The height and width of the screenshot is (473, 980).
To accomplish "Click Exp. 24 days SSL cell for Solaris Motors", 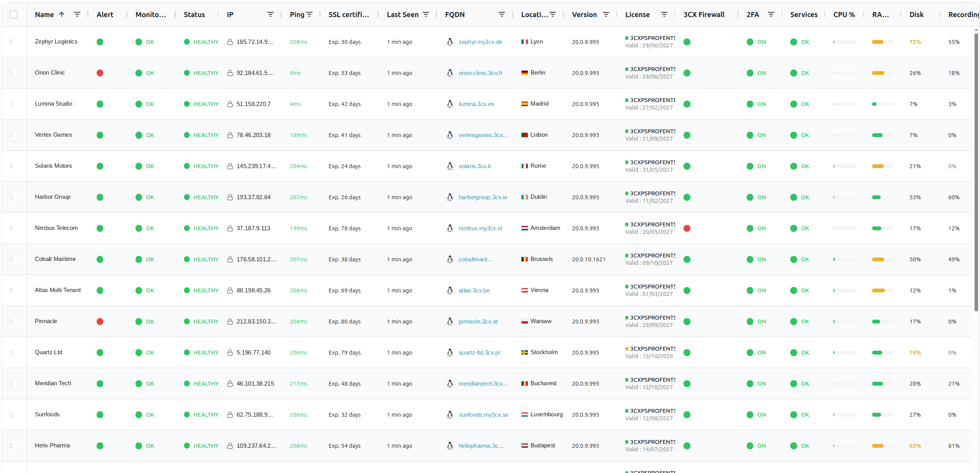I will (x=344, y=166).
